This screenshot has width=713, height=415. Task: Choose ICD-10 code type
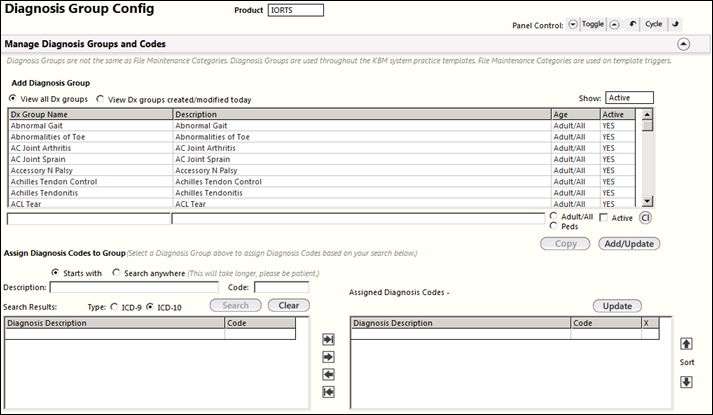click(x=150, y=307)
